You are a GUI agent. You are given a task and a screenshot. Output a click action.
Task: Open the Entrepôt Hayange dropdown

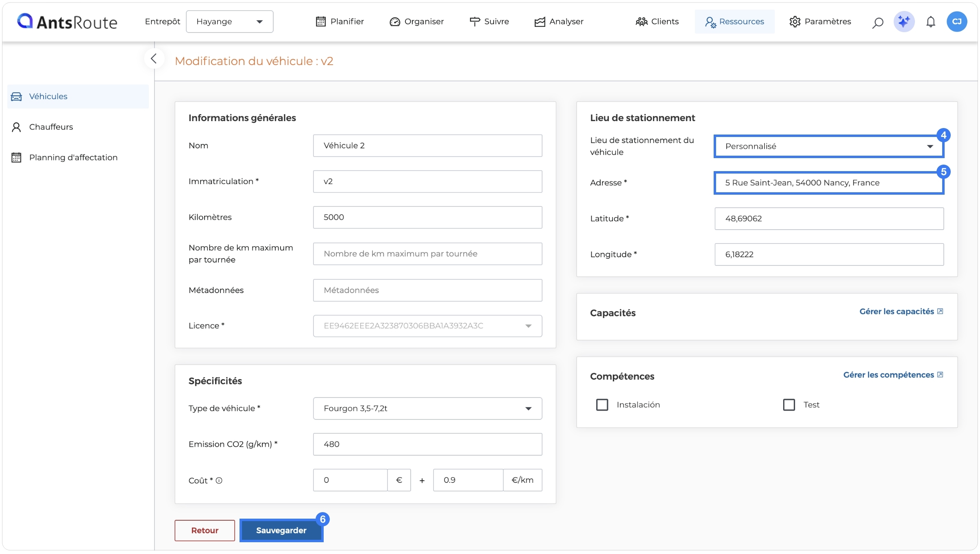coord(229,22)
